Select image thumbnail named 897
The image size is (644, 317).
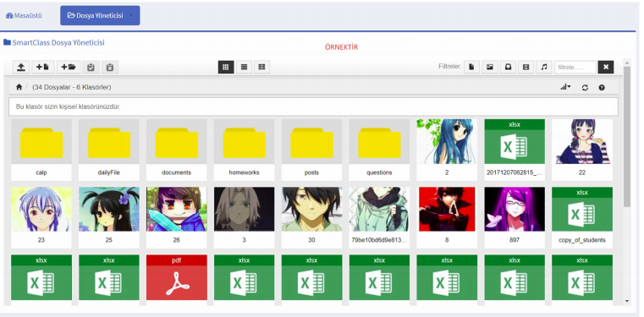[515, 209]
